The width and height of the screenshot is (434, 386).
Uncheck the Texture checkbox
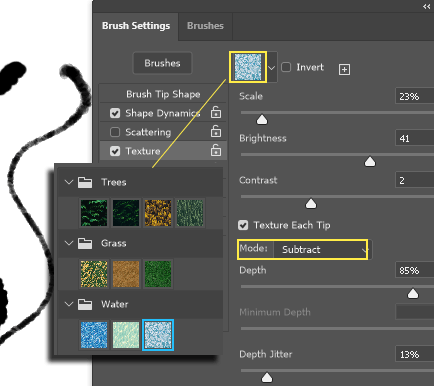115,151
